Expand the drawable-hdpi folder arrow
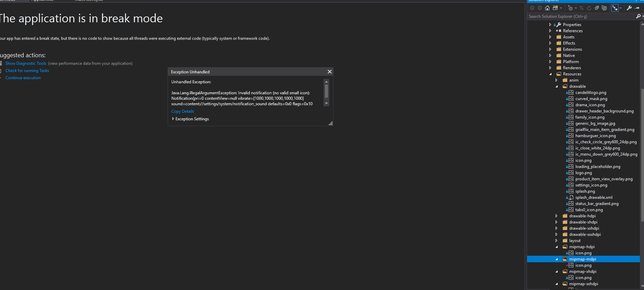This screenshot has width=644, height=290. coord(557,216)
